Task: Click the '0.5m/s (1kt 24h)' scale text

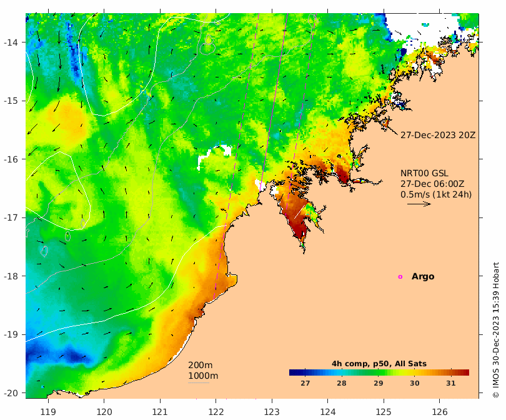Action: click(436, 194)
